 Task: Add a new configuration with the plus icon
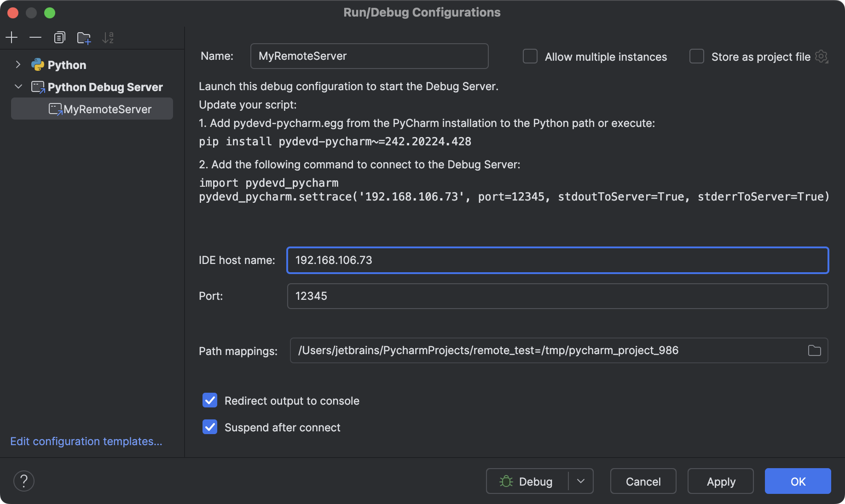(12, 37)
